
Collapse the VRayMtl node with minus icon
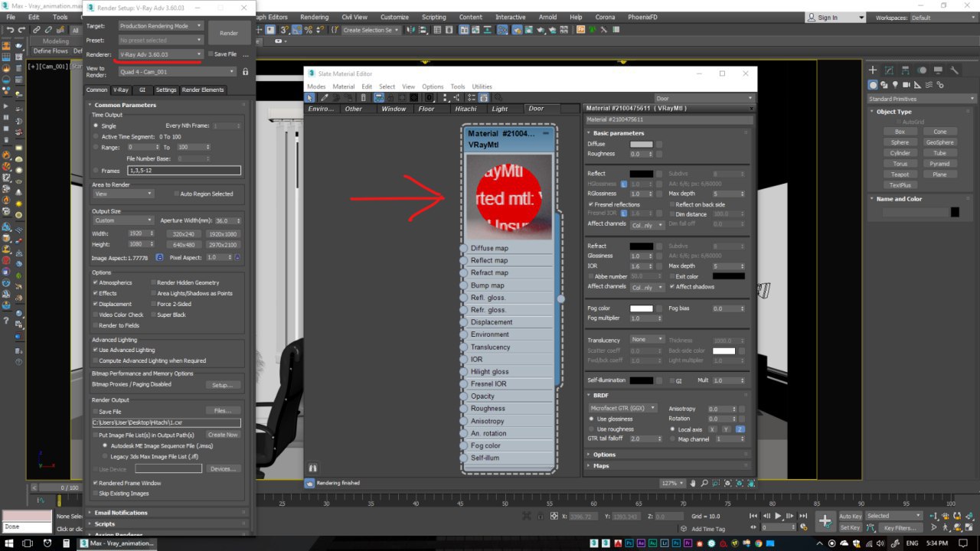click(547, 133)
